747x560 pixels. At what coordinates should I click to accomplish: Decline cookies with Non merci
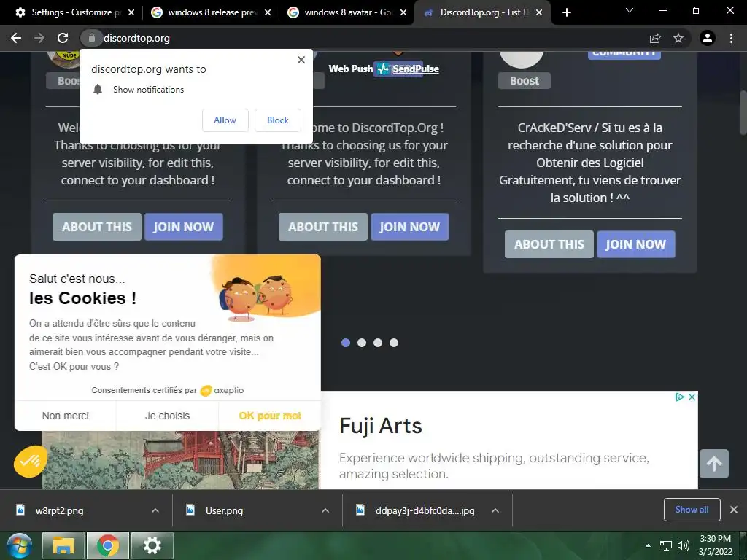click(65, 416)
